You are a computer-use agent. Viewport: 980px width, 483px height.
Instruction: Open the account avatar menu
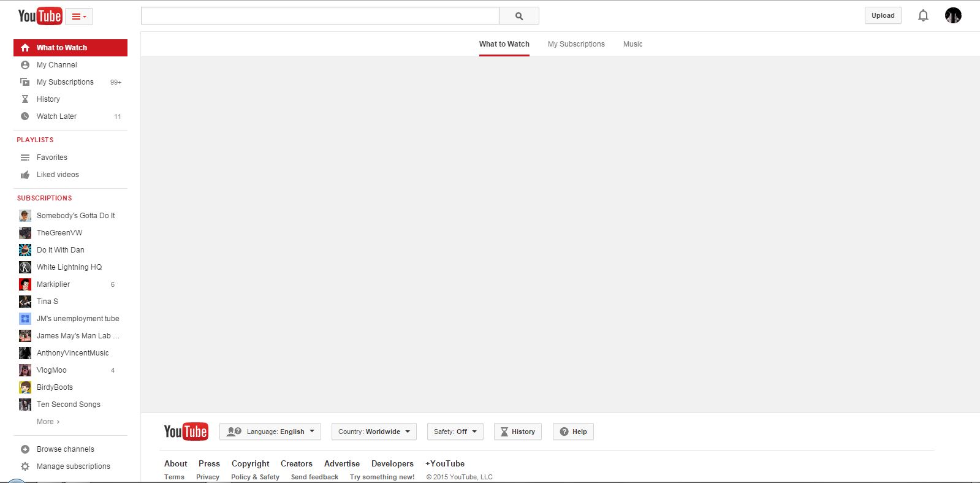[953, 15]
